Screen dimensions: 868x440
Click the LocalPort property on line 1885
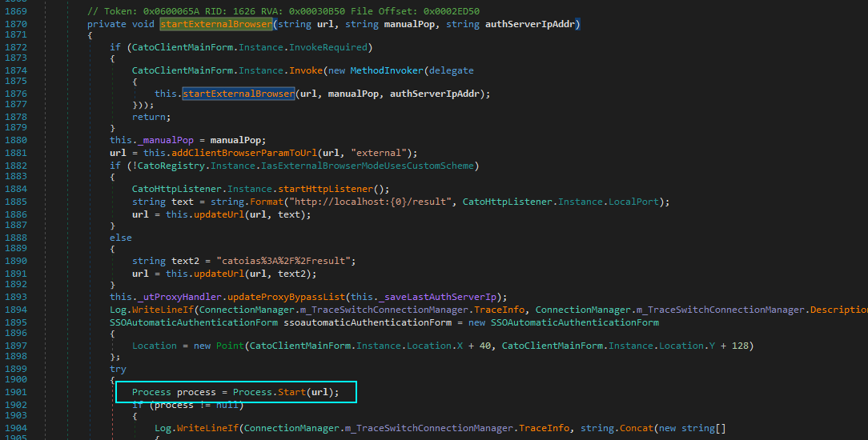click(634, 202)
